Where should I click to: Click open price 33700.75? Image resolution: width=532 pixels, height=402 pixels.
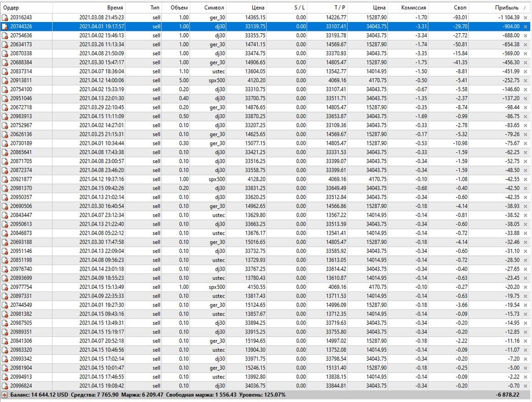(x=255, y=99)
